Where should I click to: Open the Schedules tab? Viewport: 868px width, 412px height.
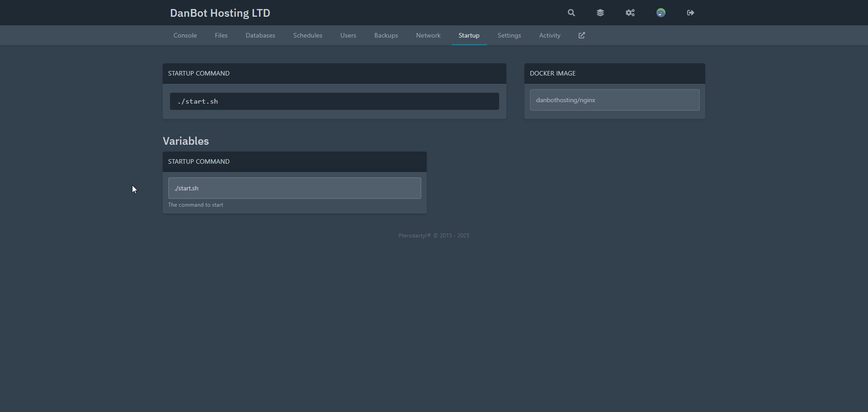[x=307, y=35]
